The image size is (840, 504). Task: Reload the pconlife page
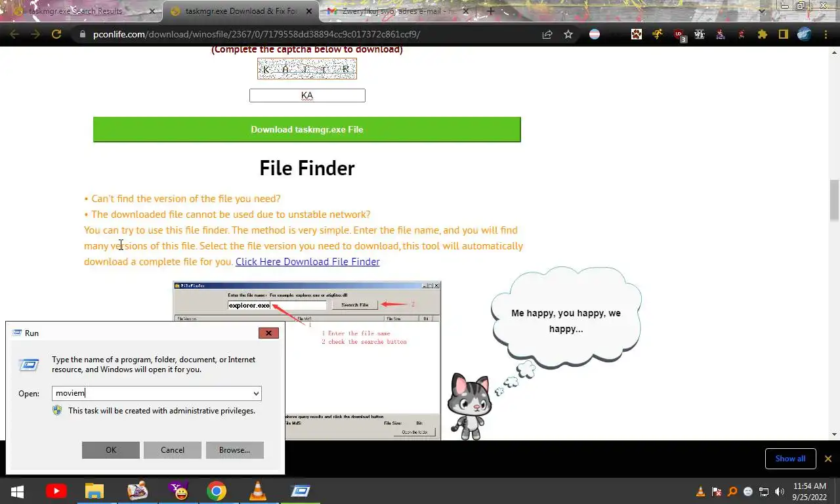(x=56, y=34)
